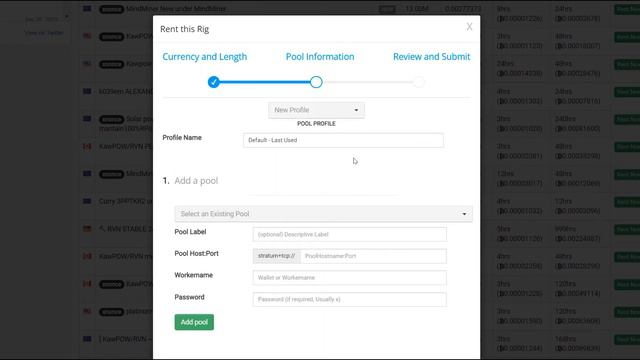Image resolution: width=640 pixels, height=360 pixels.
Task: Close the Rent this Rig dialog
Action: [x=469, y=27]
